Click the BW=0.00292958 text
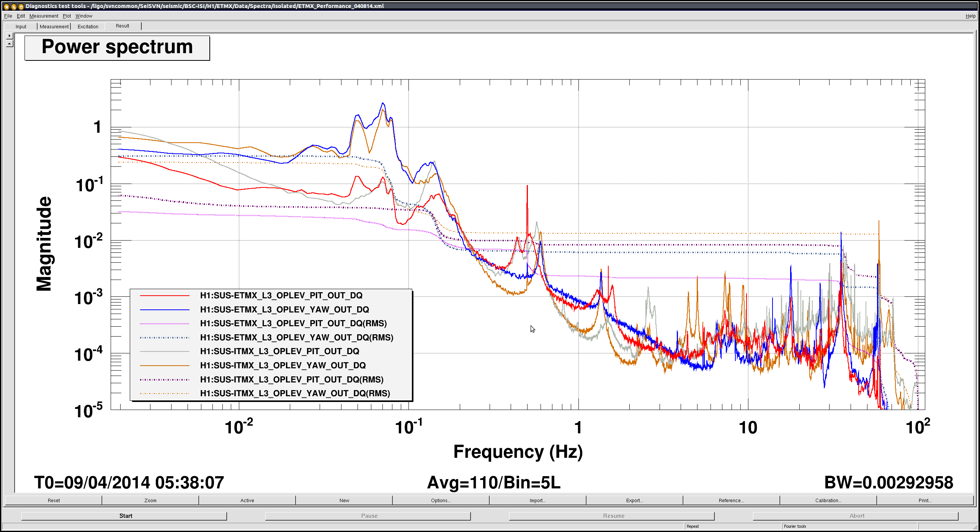980x532 pixels. [889, 483]
